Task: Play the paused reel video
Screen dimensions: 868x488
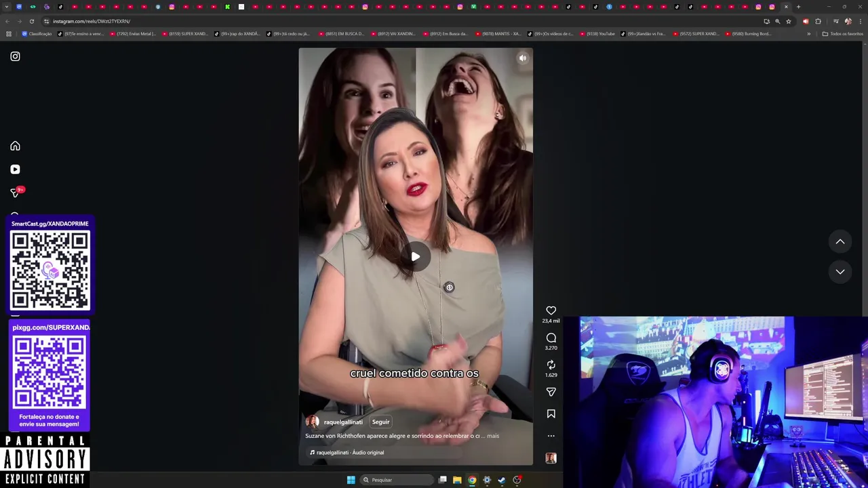Action: coord(415,256)
